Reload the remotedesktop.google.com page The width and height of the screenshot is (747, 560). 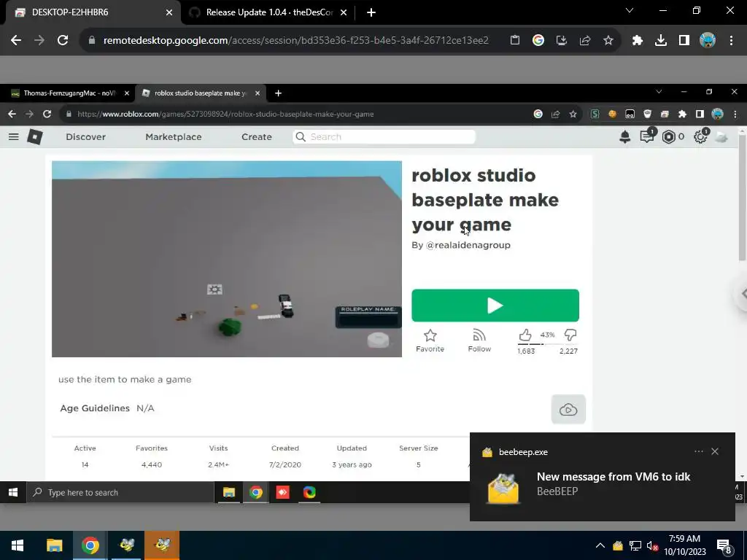pyautogui.click(x=63, y=41)
